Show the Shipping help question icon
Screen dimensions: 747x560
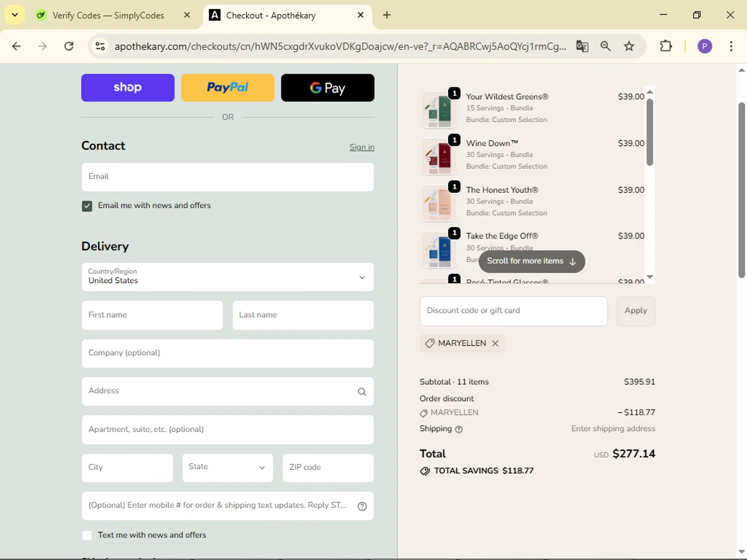point(459,429)
